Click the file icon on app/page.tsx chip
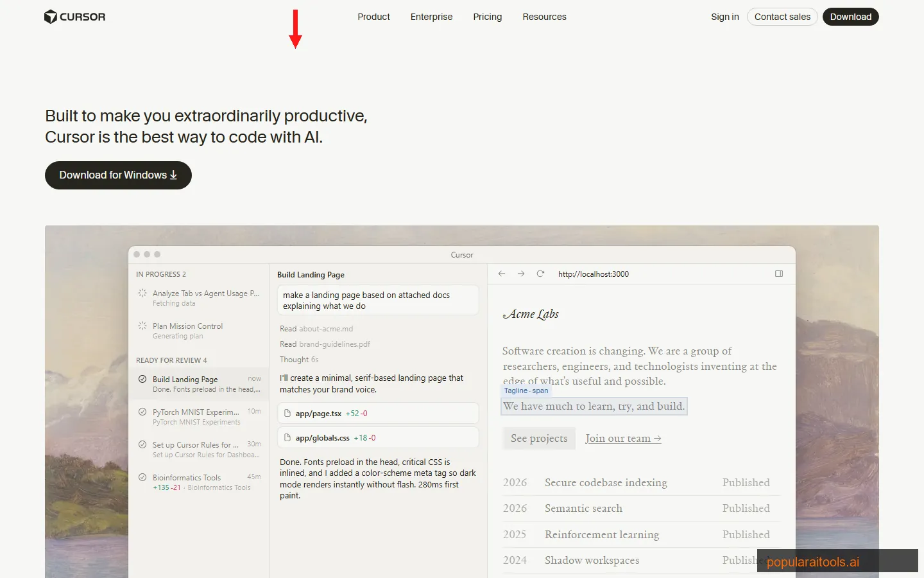924x578 pixels. tap(287, 413)
